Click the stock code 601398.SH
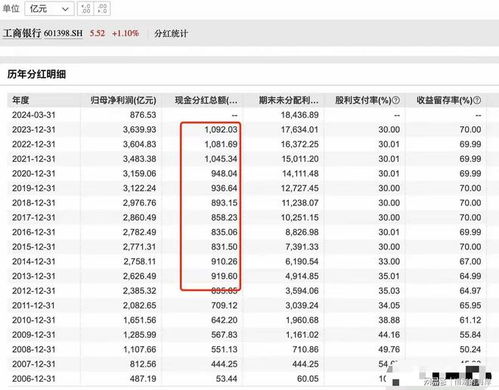The width and height of the screenshot is (499, 390). click(x=63, y=33)
